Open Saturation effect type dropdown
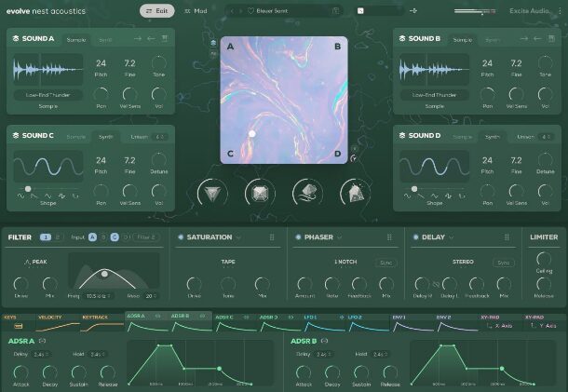Image resolution: width=568 pixels, height=392 pixels. click(x=238, y=237)
